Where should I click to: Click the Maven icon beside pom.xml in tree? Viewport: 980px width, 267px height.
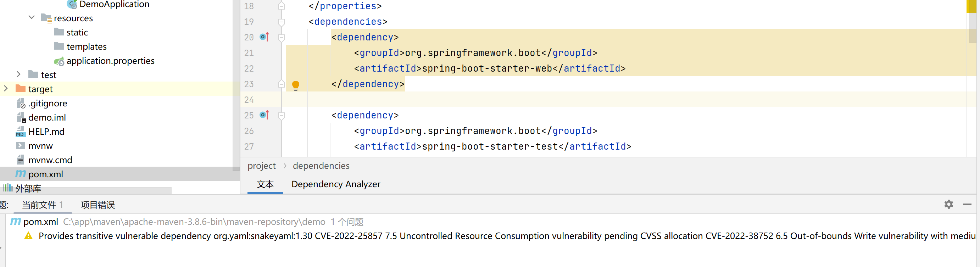click(20, 174)
